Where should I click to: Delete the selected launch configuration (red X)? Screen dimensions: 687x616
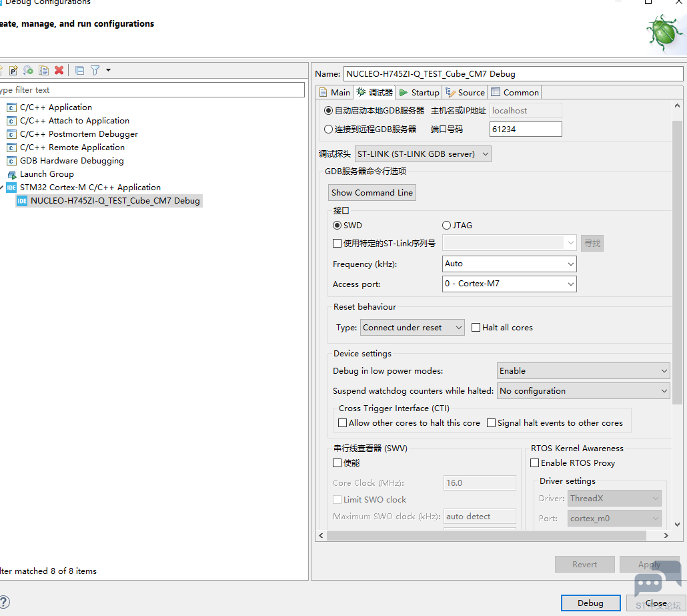tap(59, 70)
